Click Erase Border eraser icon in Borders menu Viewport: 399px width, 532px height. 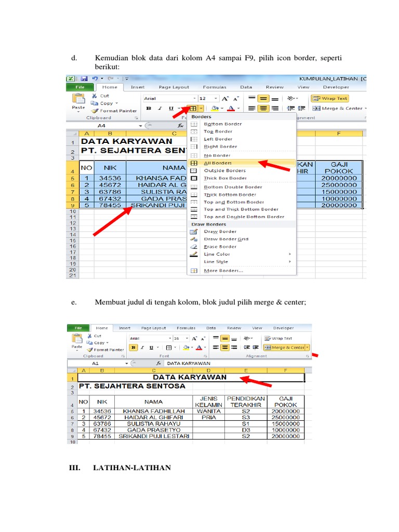pyautogui.click(x=194, y=247)
